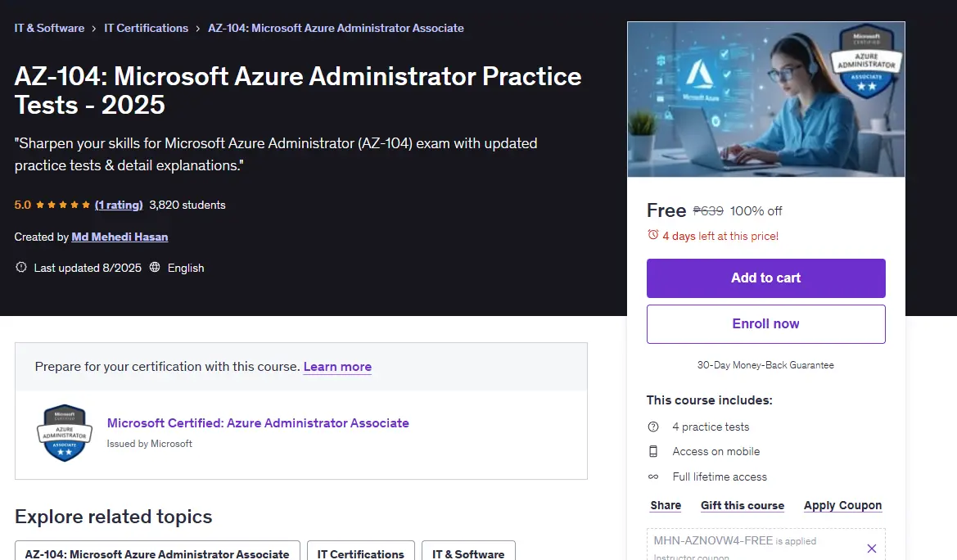The width and height of the screenshot is (957, 560).
Task: Click the globe language icon
Action: point(155,268)
